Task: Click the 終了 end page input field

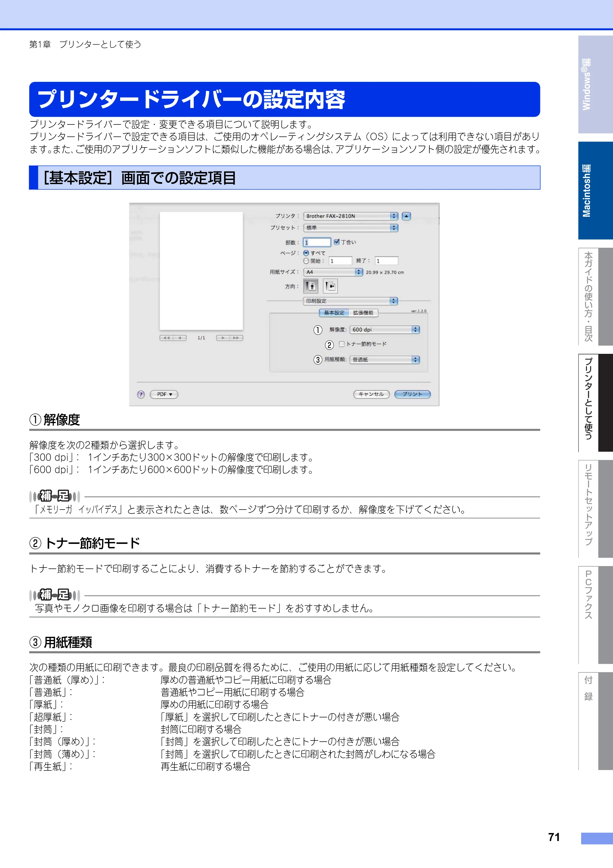Action: tap(386, 261)
